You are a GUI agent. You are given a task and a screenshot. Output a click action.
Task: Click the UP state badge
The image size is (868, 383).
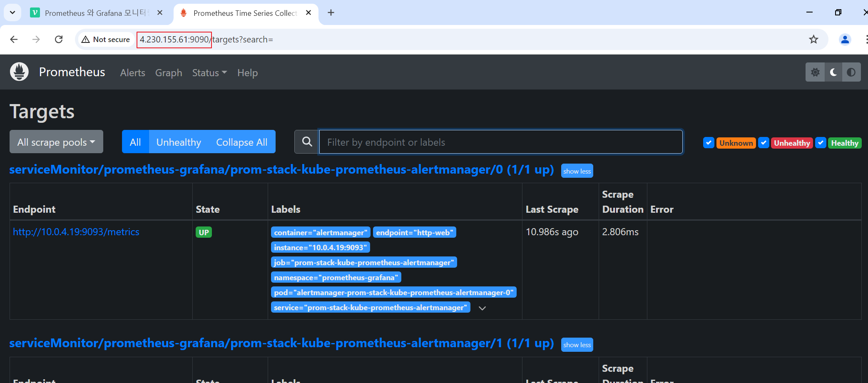tap(204, 232)
